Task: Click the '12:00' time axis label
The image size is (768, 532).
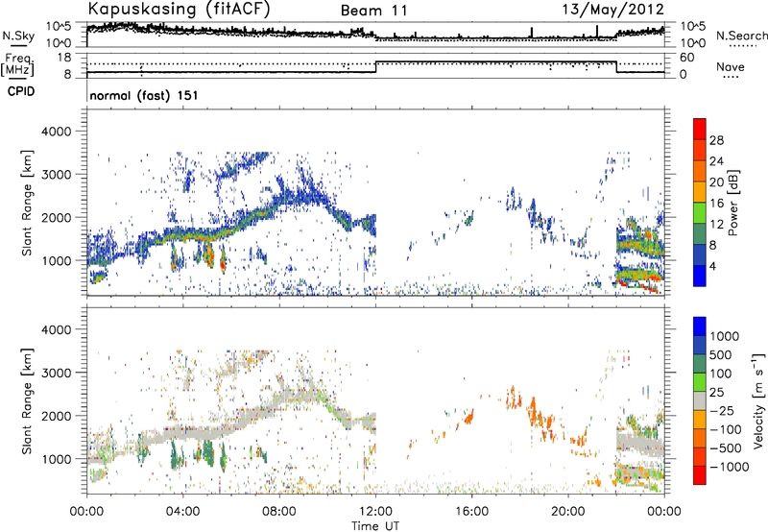Action: pyautogui.click(x=375, y=512)
